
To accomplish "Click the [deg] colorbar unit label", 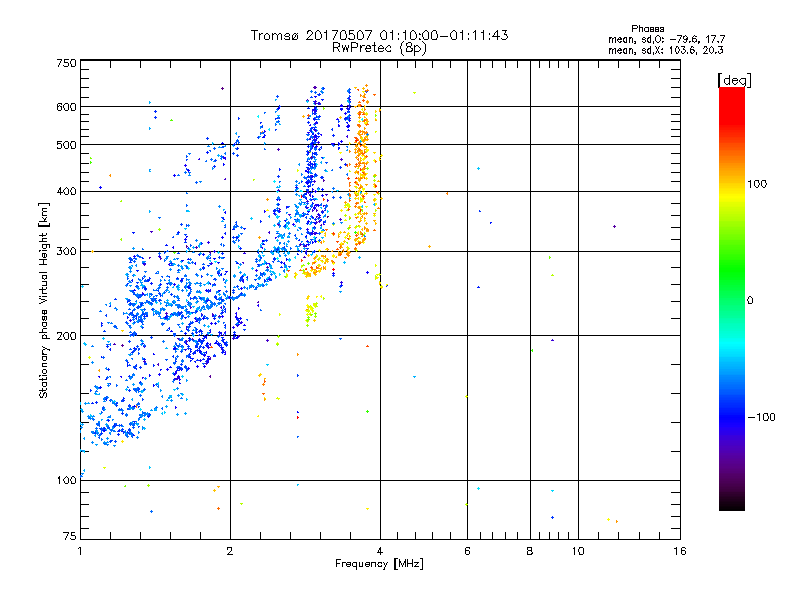I will pos(734,80).
